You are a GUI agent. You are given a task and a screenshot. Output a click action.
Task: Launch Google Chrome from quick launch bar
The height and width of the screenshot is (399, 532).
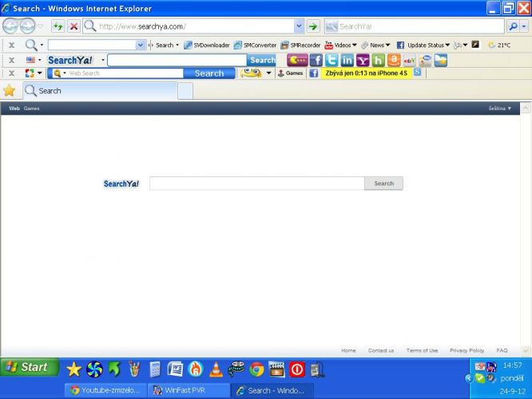[256, 369]
